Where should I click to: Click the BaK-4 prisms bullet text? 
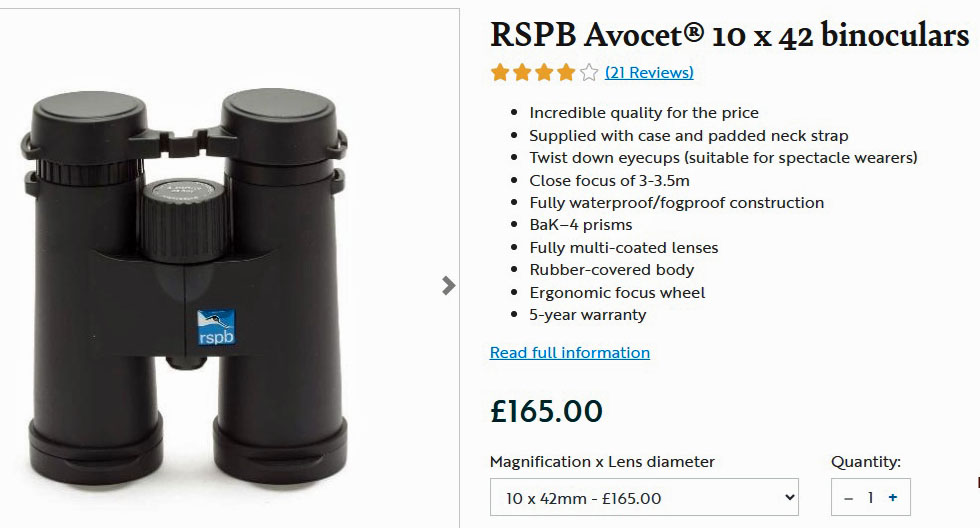pos(581,225)
